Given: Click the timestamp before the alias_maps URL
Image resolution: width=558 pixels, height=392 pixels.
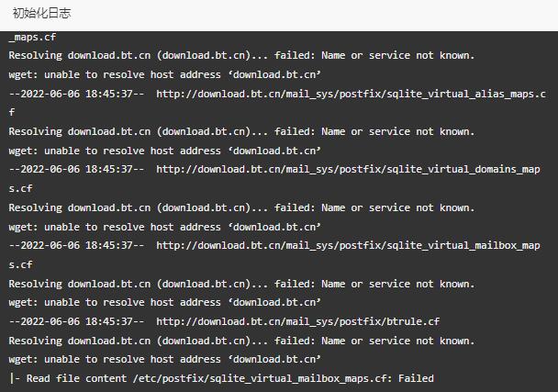Looking at the screenshot, I should coord(77,94).
